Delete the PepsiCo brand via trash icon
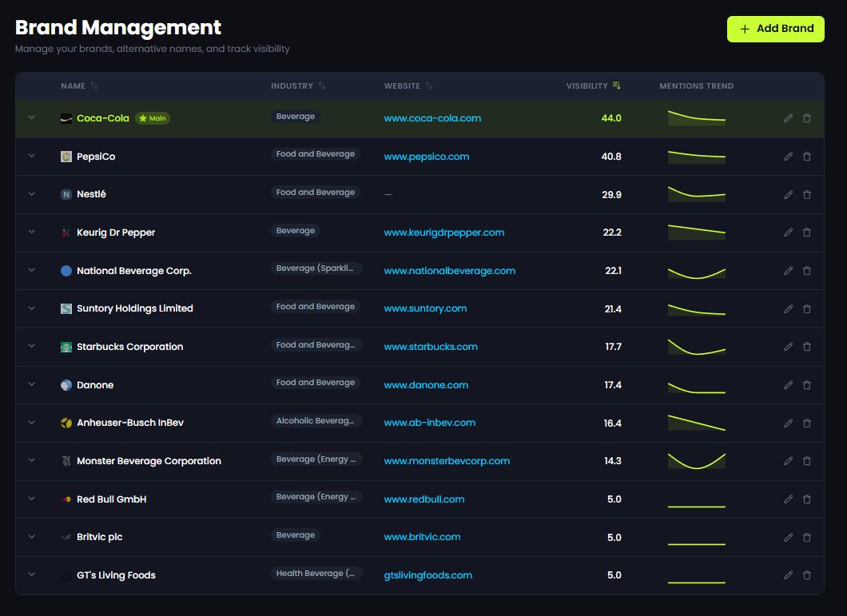The height and width of the screenshot is (616, 847). click(x=806, y=157)
